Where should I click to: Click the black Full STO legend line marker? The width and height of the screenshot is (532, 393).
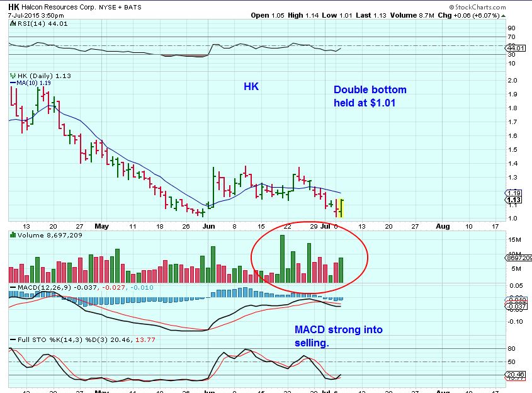(13, 339)
